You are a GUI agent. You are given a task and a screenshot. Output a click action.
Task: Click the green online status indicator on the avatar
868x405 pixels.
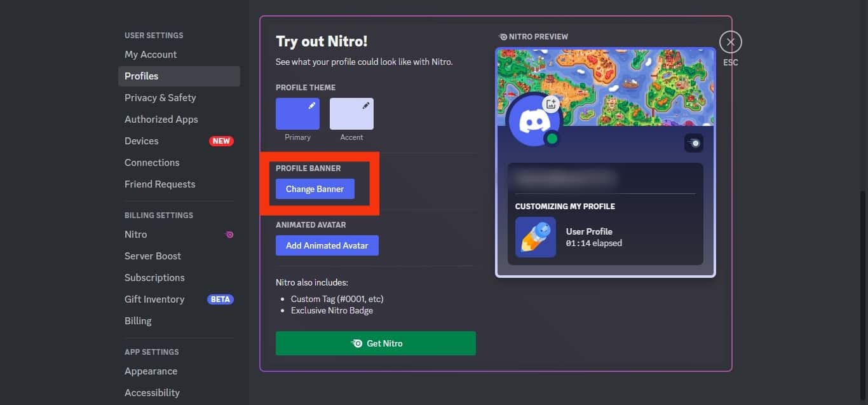[552, 139]
